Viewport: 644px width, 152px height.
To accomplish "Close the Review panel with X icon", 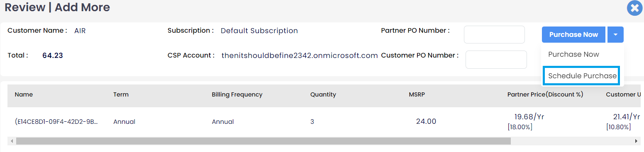I will click(634, 8).
